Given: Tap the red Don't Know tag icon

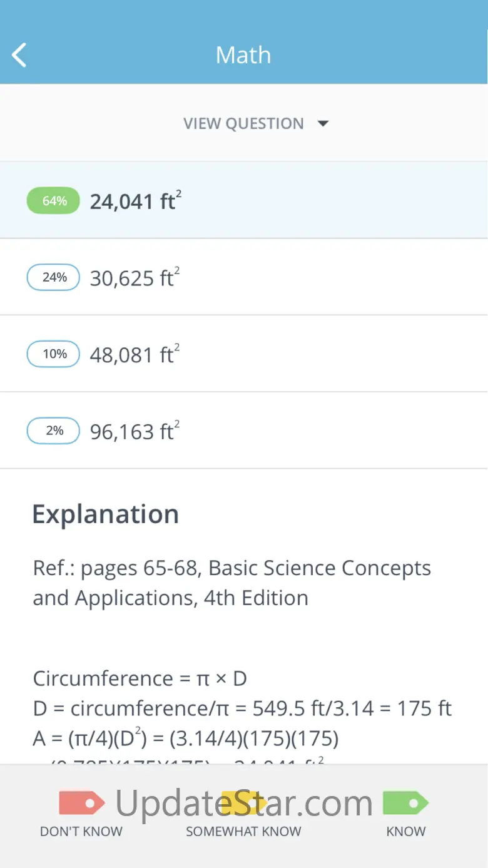Looking at the screenshot, I should tap(81, 803).
